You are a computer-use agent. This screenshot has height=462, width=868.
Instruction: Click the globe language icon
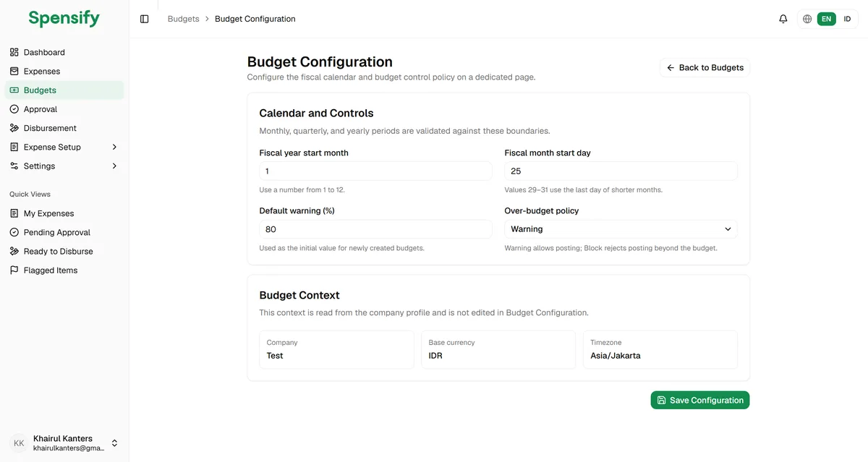807,19
